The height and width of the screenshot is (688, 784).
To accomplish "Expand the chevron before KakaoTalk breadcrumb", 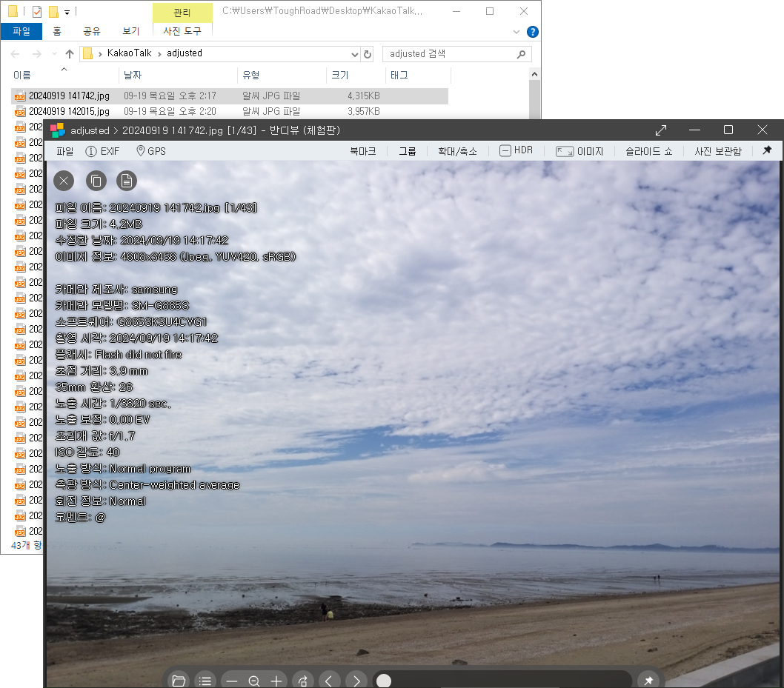I will tap(101, 54).
